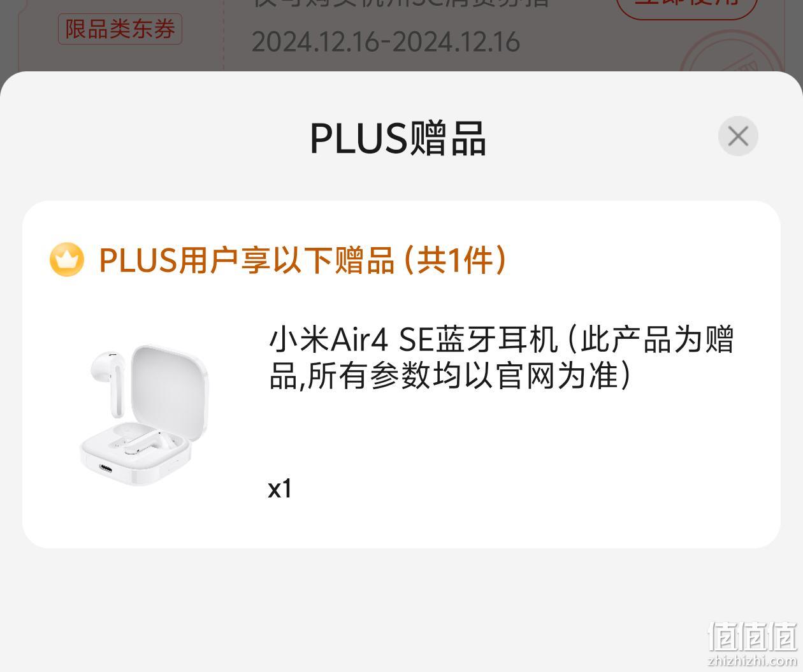The image size is (803, 672).
Task: Tap the 小米Air4 SE蓝牙耳机 product name
Action: [x=413, y=339]
